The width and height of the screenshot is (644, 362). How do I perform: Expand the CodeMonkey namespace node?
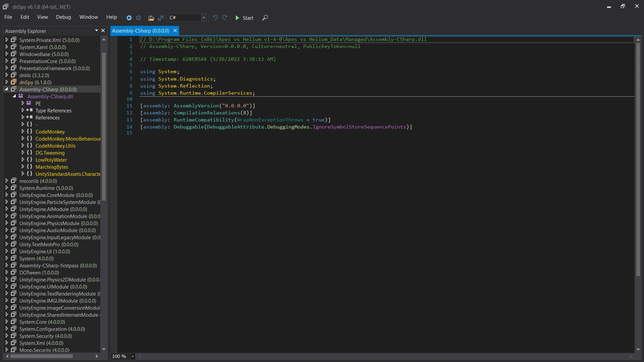(x=23, y=132)
